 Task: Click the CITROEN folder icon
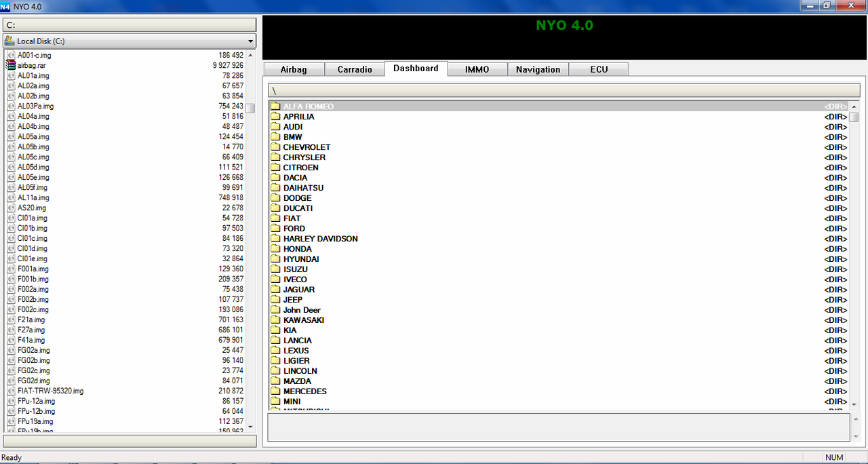275,168
